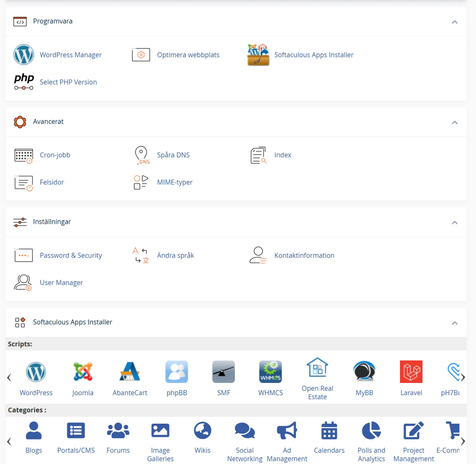Open the Project Management category icon

pos(414,430)
